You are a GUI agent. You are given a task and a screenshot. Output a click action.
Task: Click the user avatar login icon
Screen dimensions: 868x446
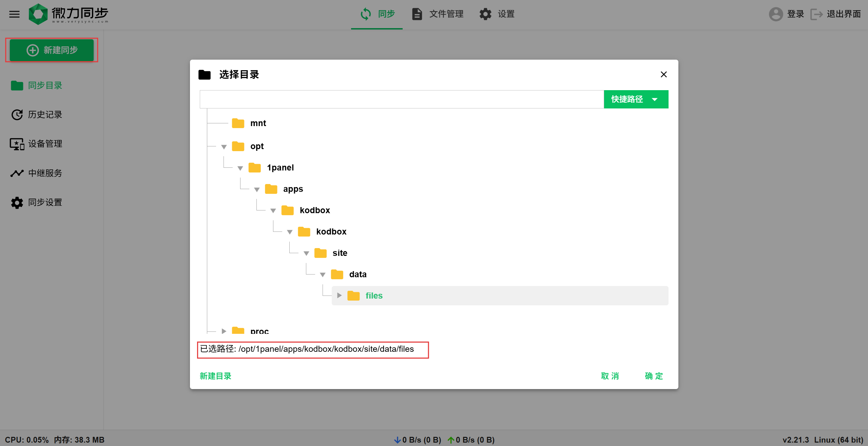coord(775,14)
